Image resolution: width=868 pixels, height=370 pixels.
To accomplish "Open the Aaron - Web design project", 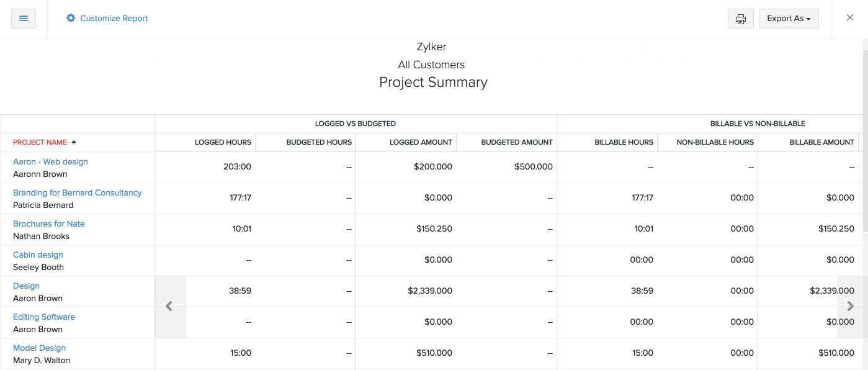I will pyautogui.click(x=50, y=161).
